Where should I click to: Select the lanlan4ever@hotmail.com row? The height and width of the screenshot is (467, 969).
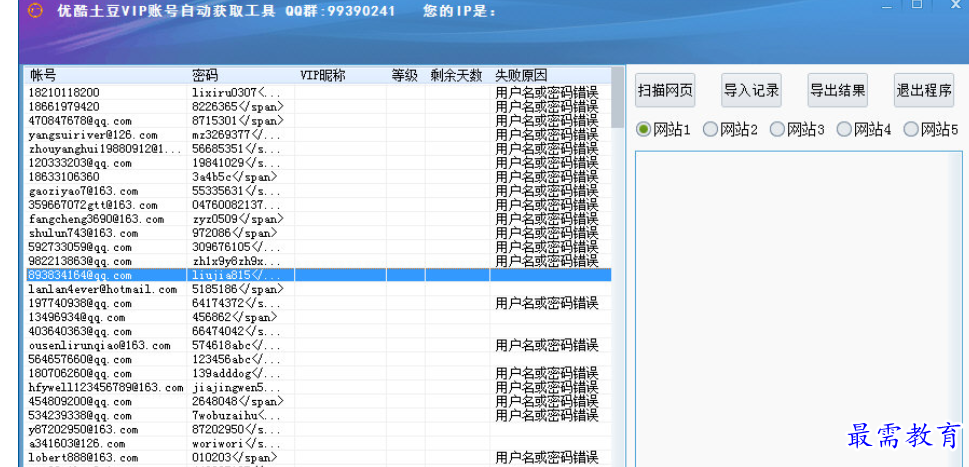[318, 289]
